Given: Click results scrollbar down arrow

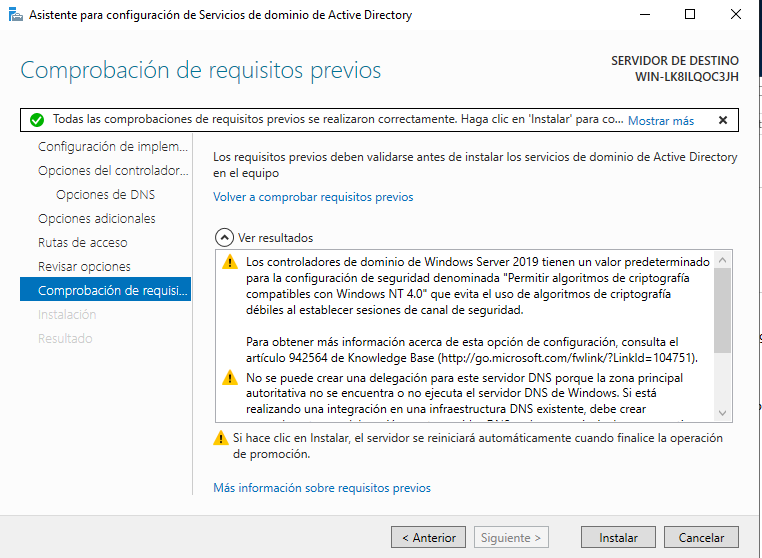Looking at the screenshot, I should (723, 413).
